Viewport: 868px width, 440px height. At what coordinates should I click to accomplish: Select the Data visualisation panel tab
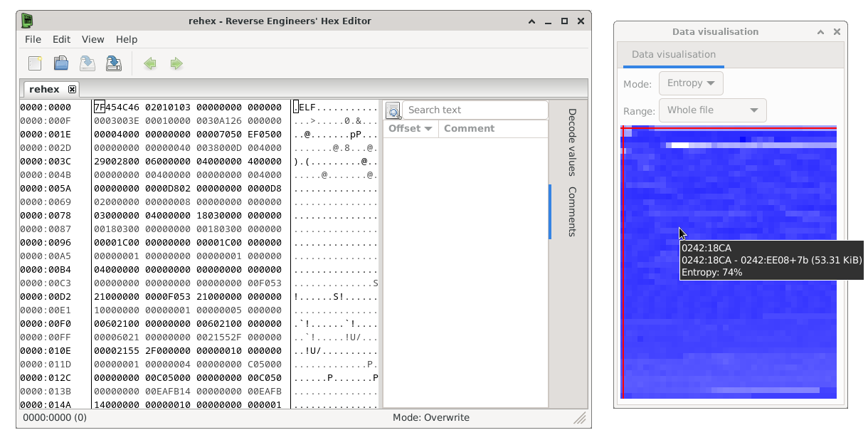(x=674, y=55)
